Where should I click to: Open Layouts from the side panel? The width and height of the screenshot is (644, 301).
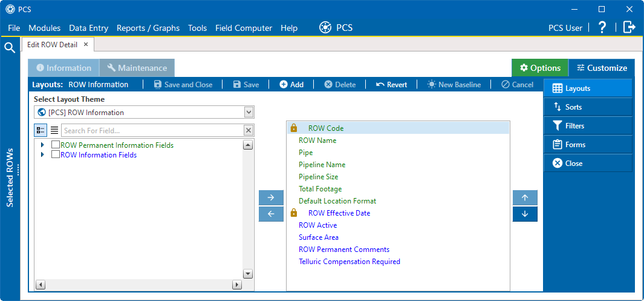pyautogui.click(x=588, y=88)
